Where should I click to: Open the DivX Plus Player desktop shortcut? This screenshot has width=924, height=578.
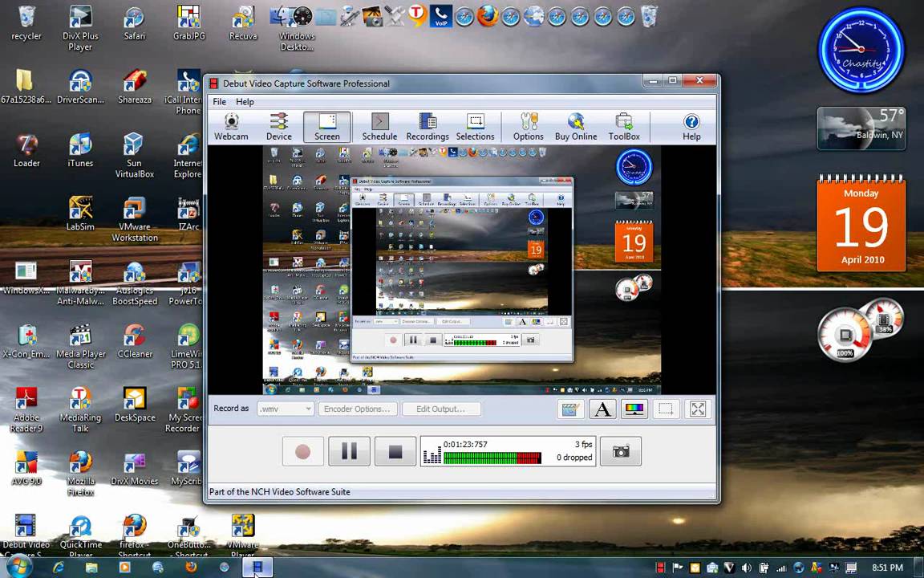[x=80, y=28]
